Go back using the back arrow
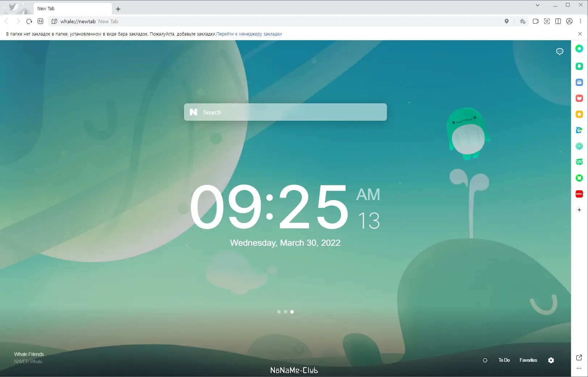Screen dimensions: 588x377 7,21
